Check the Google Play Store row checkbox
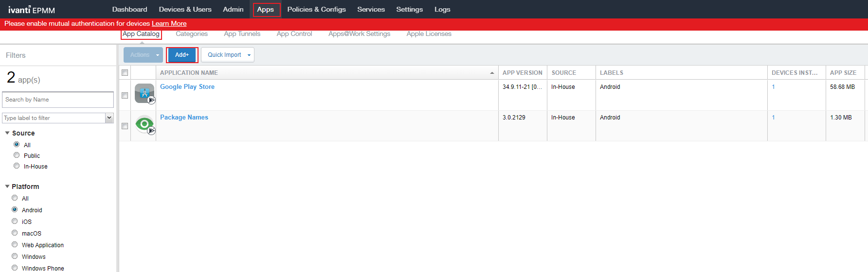 point(125,95)
